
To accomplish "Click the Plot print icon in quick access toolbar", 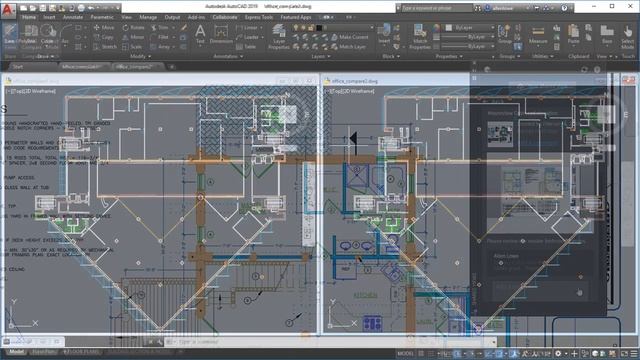I will point(81,8).
